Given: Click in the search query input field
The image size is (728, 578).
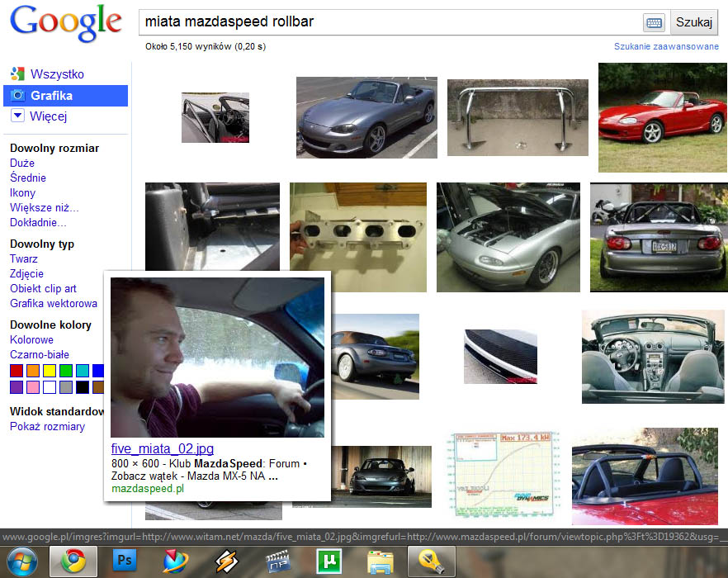Looking at the screenshot, I should [390, 21].
